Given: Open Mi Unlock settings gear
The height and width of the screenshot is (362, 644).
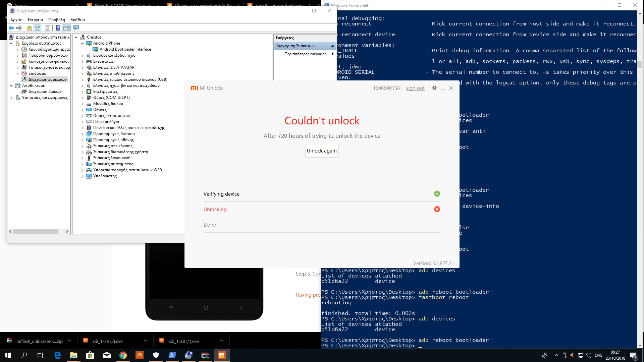Looking at the screenshot, I should click(434, 88).
